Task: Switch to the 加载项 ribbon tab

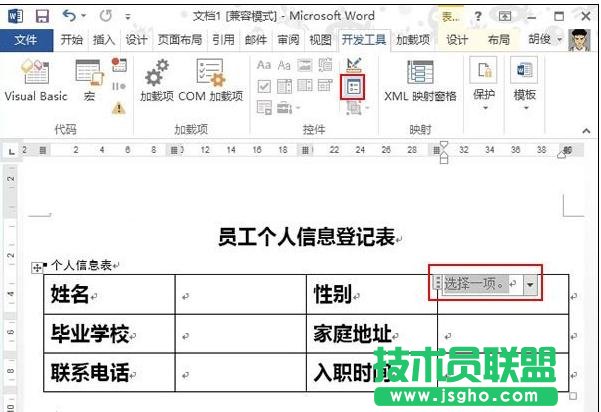Action: click(413, 39)
